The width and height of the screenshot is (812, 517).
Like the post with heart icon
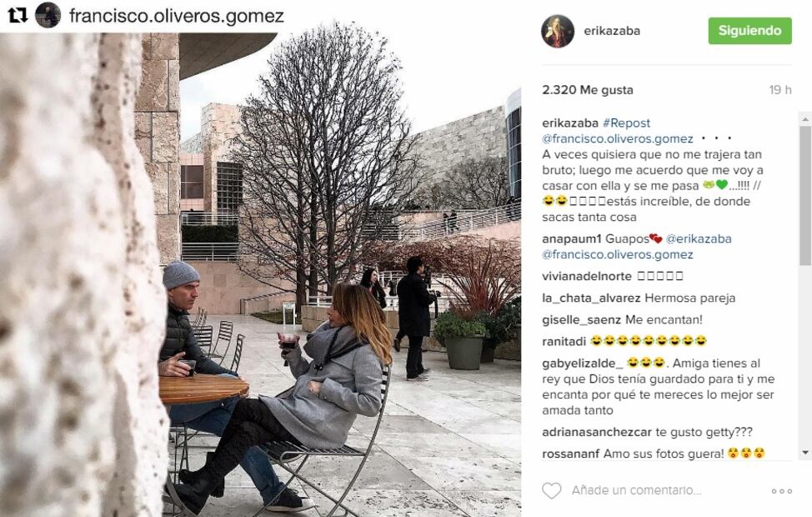(552, 490)
